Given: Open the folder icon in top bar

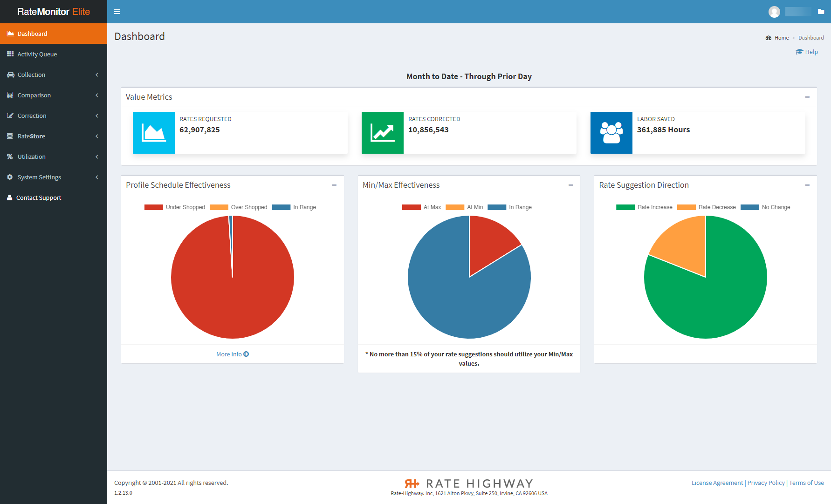Looking at the screenshot, I should coord(821,12).
